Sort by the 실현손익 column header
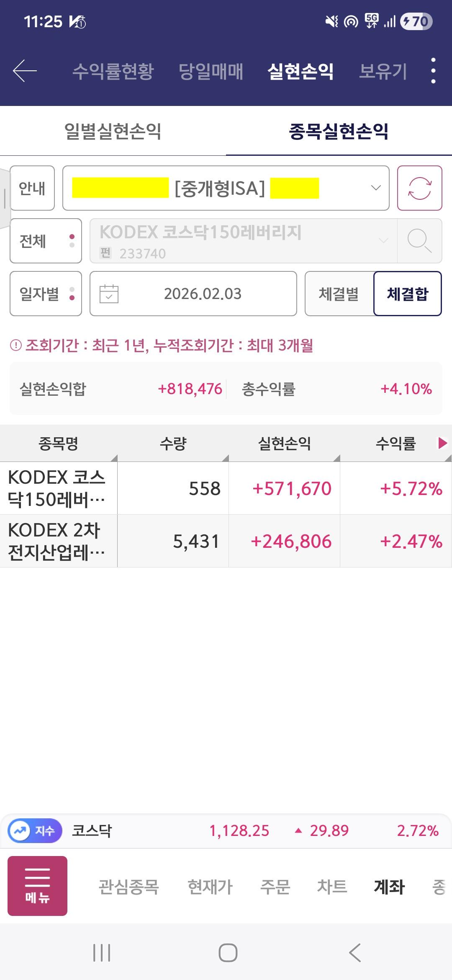 click(x=285, y=443)
